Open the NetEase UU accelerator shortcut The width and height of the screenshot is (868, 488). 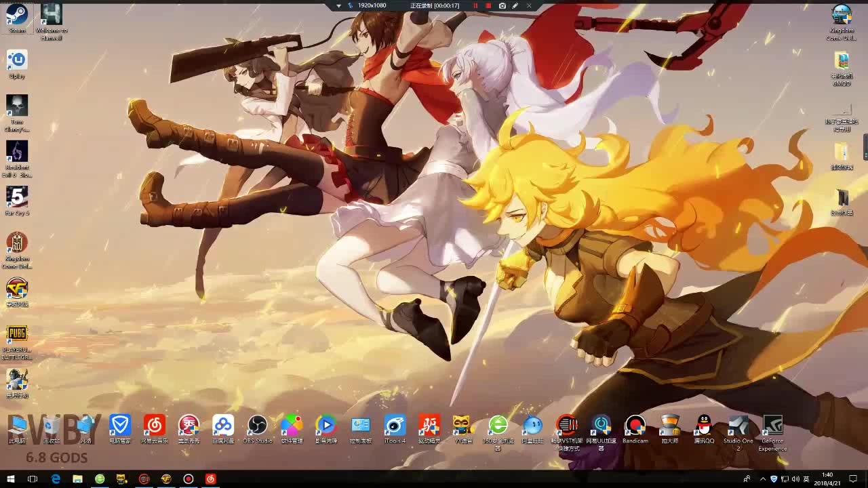[601, 432]
